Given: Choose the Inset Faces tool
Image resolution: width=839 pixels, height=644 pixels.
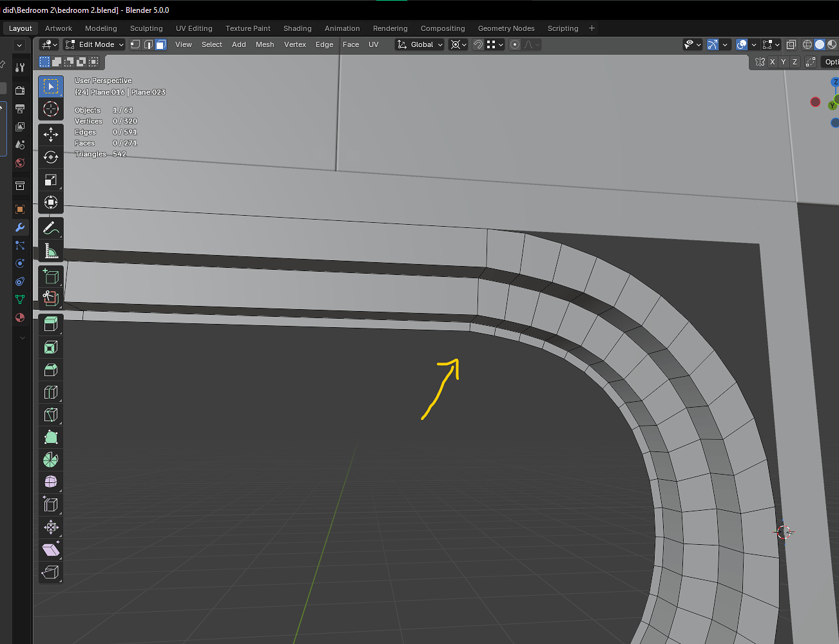Looking at the screenshot, I should pyautogui.click(x=51, y=347).
